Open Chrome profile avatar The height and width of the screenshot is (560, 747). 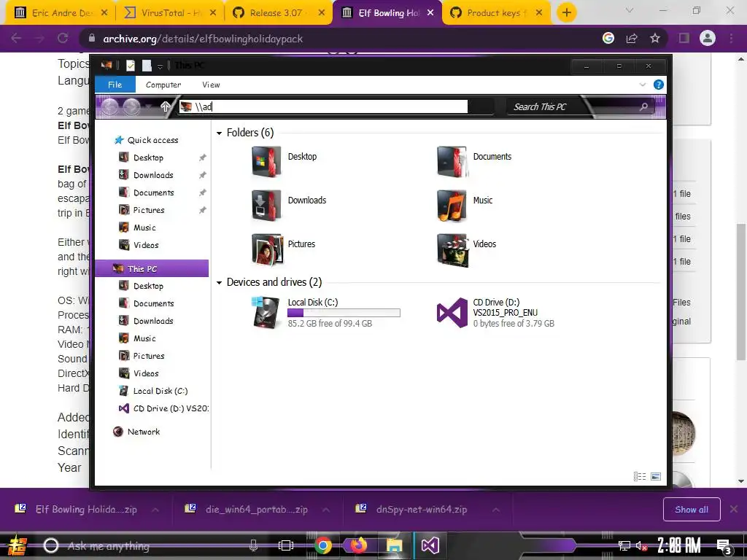(708, 38)
